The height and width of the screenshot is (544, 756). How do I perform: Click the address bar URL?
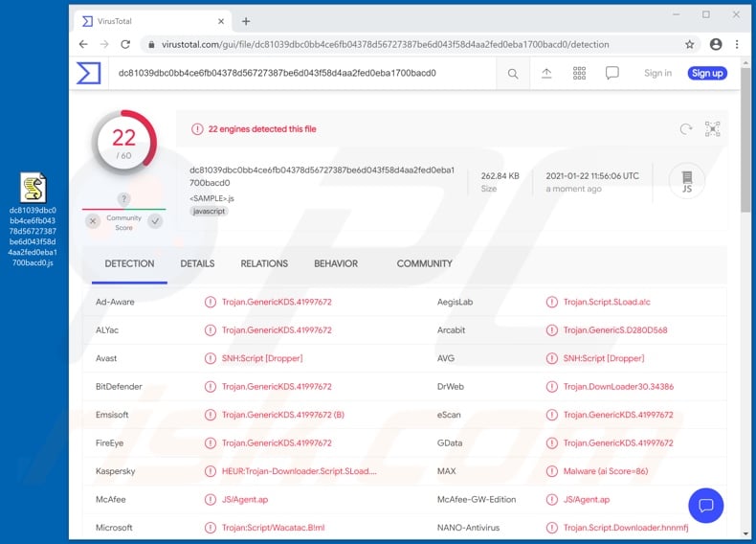click(385, 44)
